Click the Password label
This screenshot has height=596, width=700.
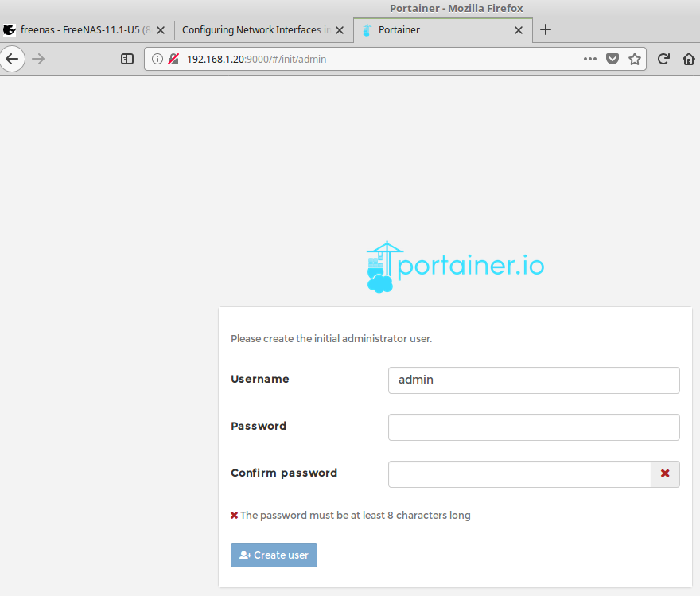click(x=259, y=426)
